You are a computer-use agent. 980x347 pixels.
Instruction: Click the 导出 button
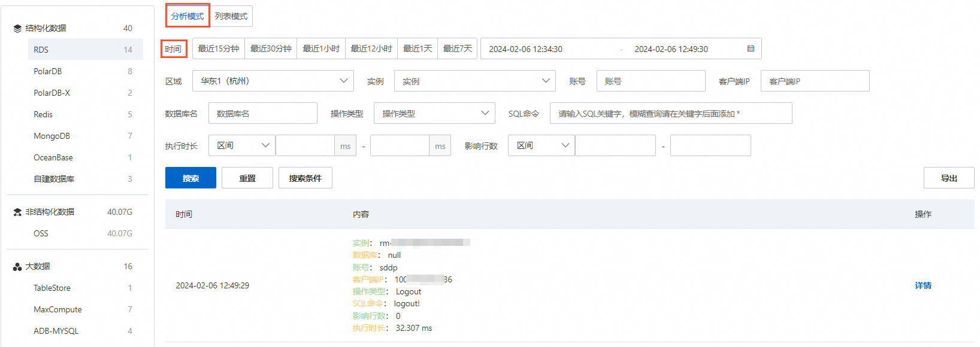coord(949,178)
